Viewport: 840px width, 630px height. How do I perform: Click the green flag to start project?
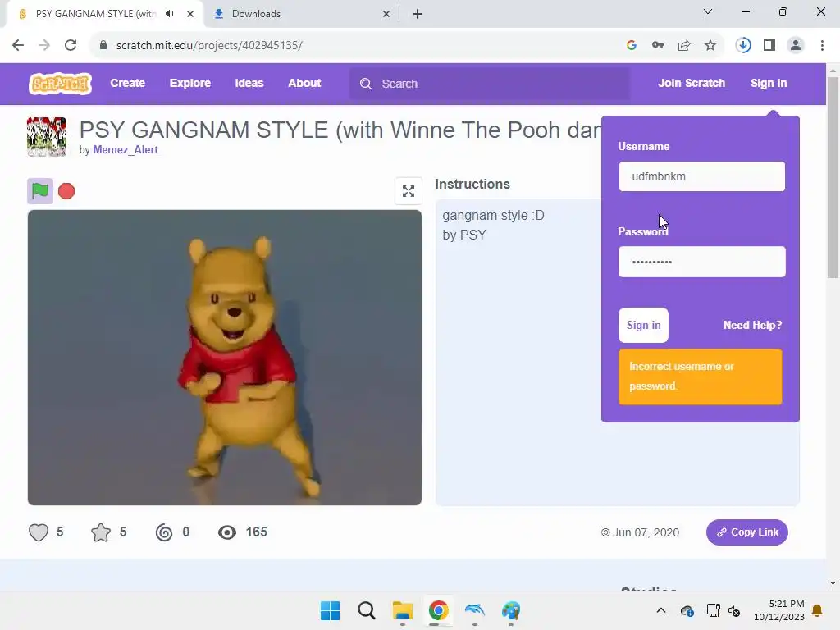pos(40,190)
